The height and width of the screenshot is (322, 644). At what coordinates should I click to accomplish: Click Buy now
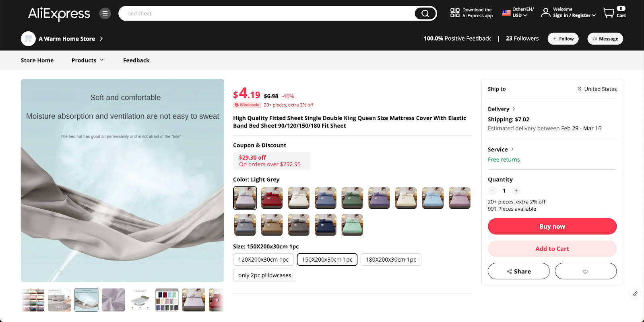click(x=552, y=226)
